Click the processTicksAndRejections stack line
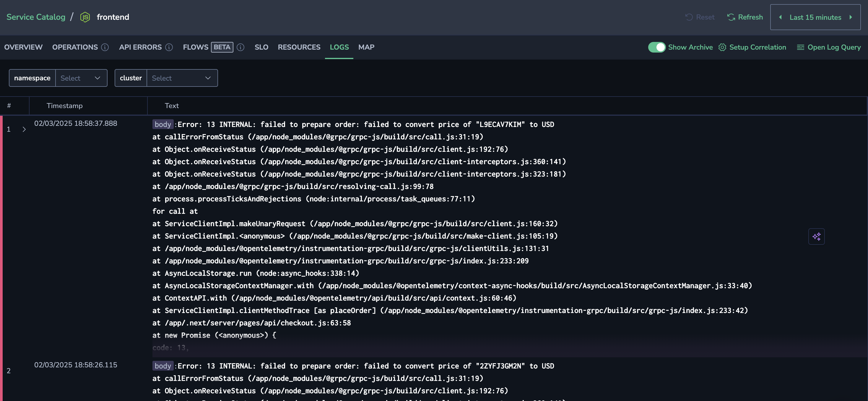The height and width of the screenshot is (401, 868). [x=314, y=199]
